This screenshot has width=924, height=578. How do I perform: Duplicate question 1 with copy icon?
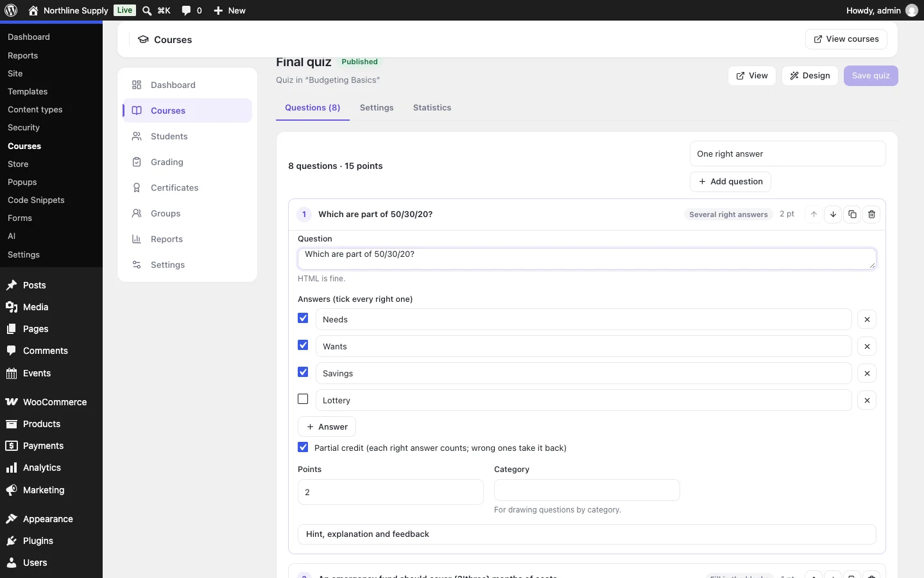[x=852, y=215]
